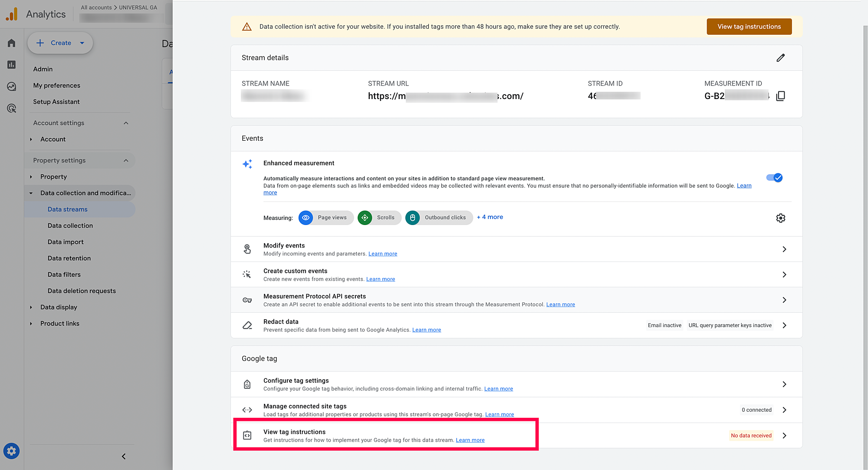Open Reports icon in left rail

[x=12, y=65]
